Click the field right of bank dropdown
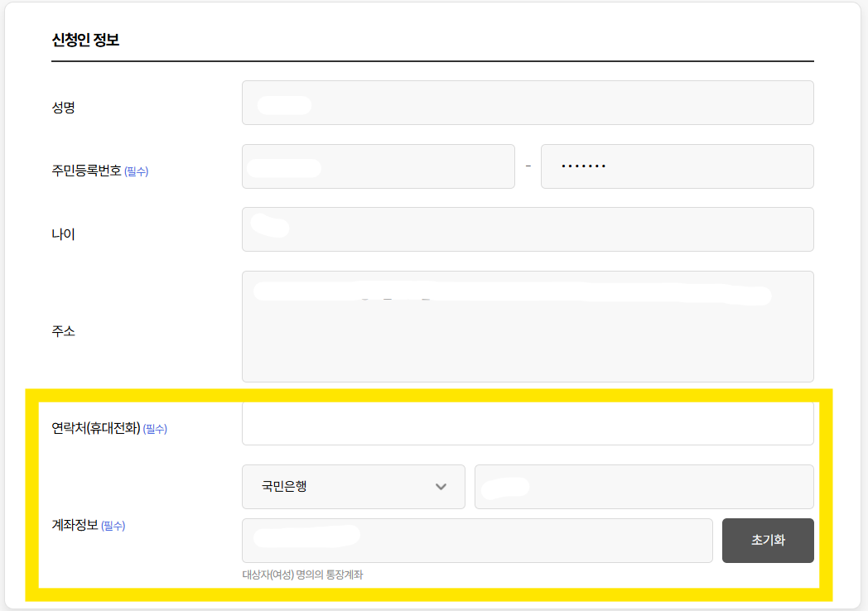 point(644,487)
